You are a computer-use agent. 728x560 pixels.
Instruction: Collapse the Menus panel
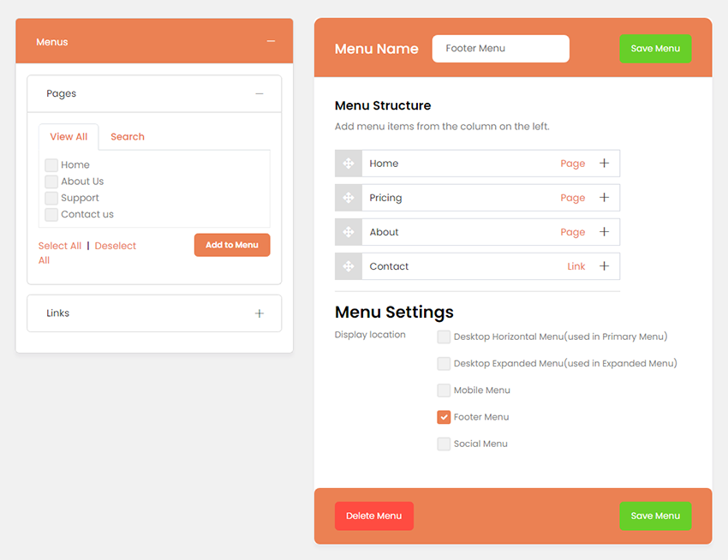click(271, 42)
